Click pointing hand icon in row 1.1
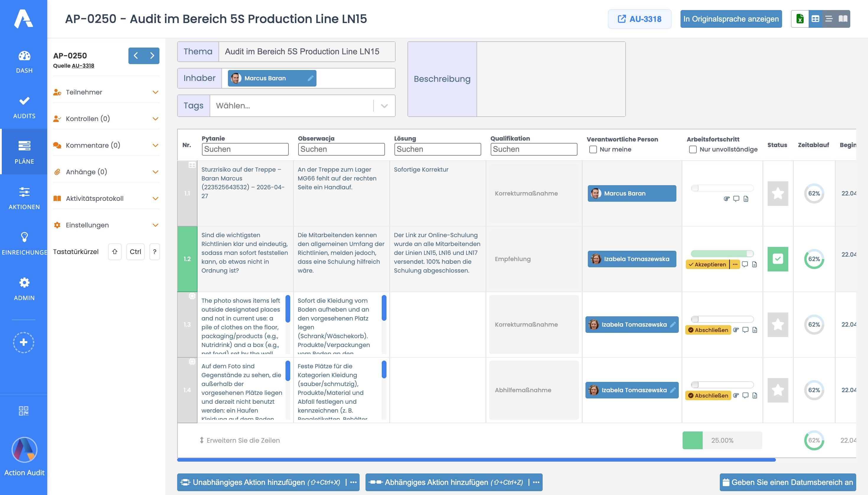 pos(727,199)
